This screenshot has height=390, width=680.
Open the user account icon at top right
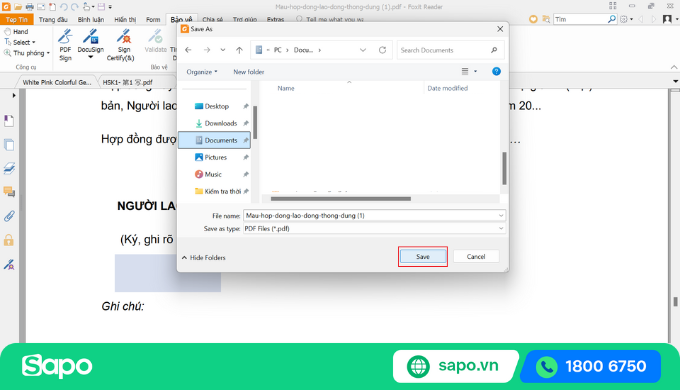click(x=667, y=19)
